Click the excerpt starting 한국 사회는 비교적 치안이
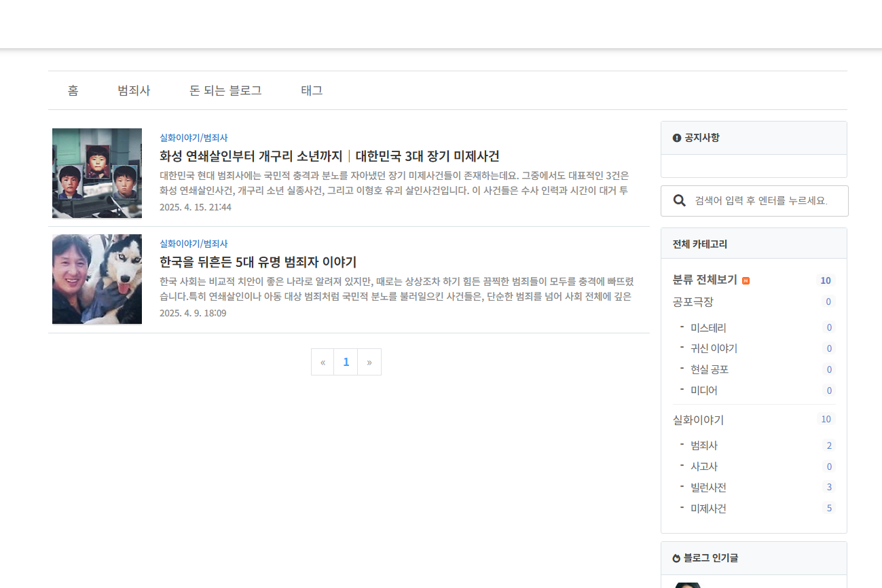The image size is (882, 588). click(x=397, y=289)
